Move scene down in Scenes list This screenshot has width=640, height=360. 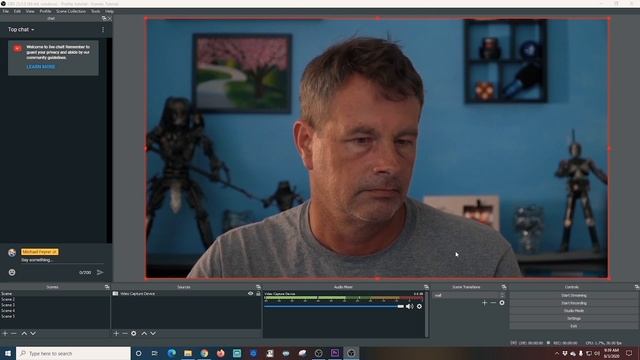pyautogui.click(x=33, y=333)
